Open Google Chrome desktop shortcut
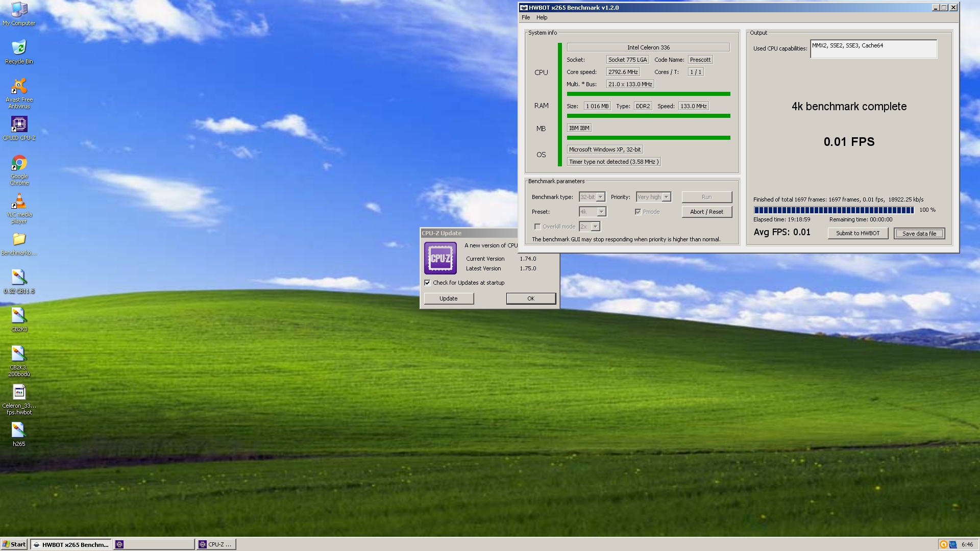 click(19, 170)
